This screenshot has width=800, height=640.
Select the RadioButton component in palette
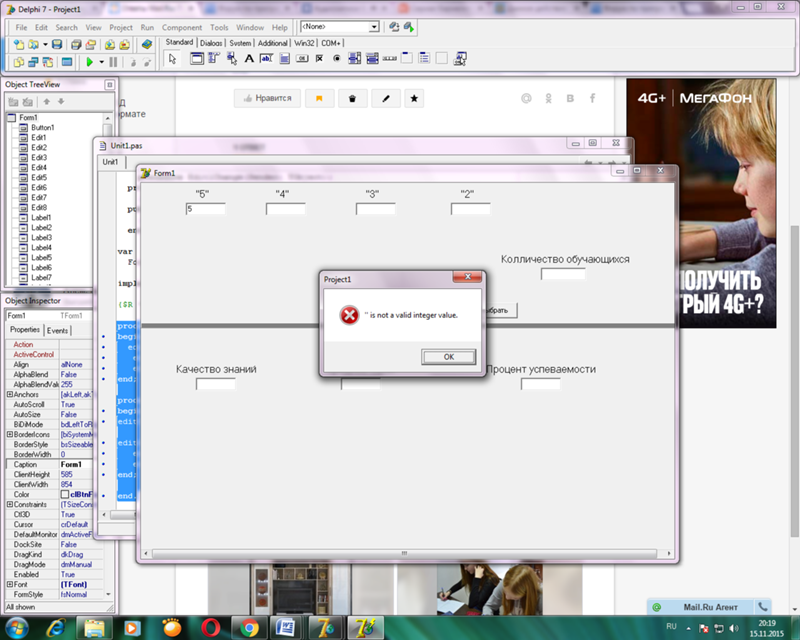click(336, 59)
